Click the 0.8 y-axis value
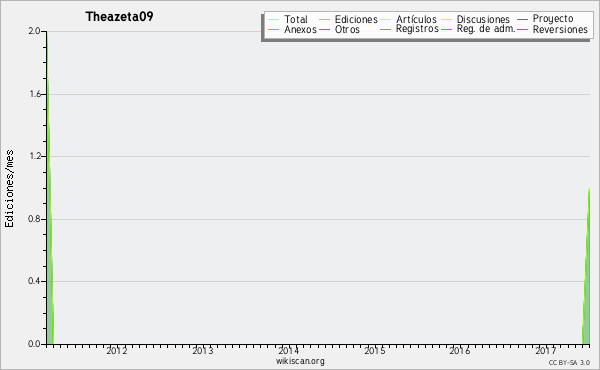The width and height of the screenshot is (600, 370). click(34, 219)
